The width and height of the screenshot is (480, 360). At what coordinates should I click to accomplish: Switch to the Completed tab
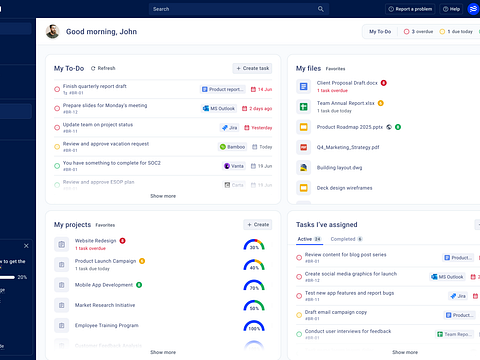[x=346, y=239]
